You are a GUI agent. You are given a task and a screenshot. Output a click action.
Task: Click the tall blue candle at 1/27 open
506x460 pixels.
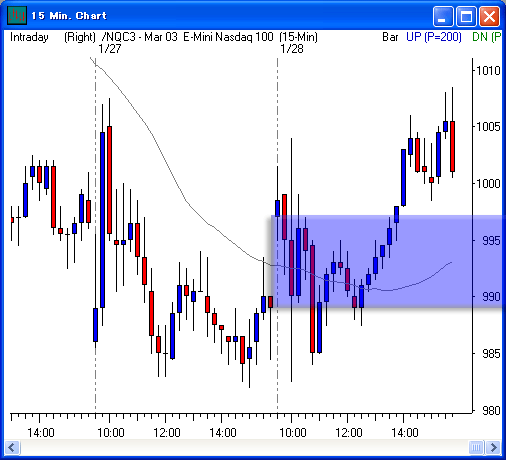[102, 220]
